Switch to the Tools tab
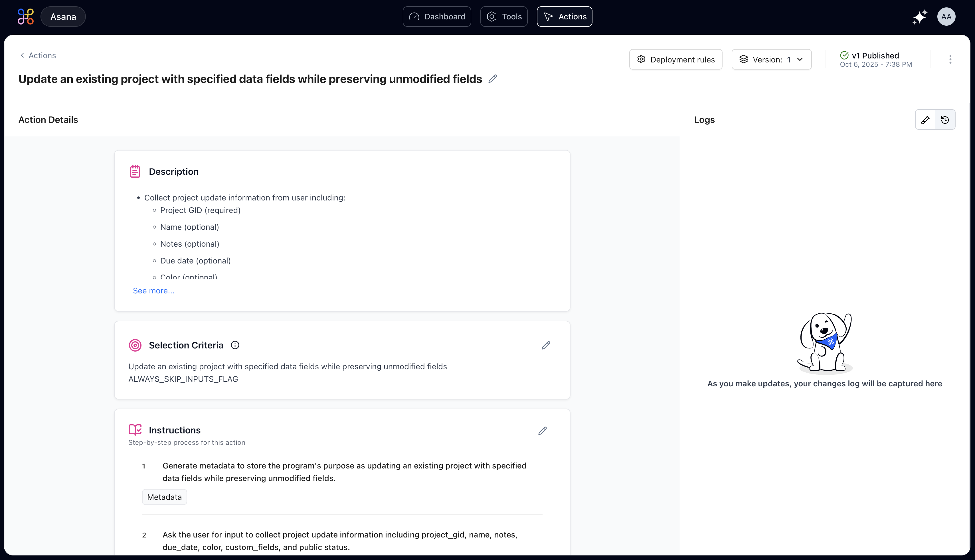 click(x=504, y=17)
